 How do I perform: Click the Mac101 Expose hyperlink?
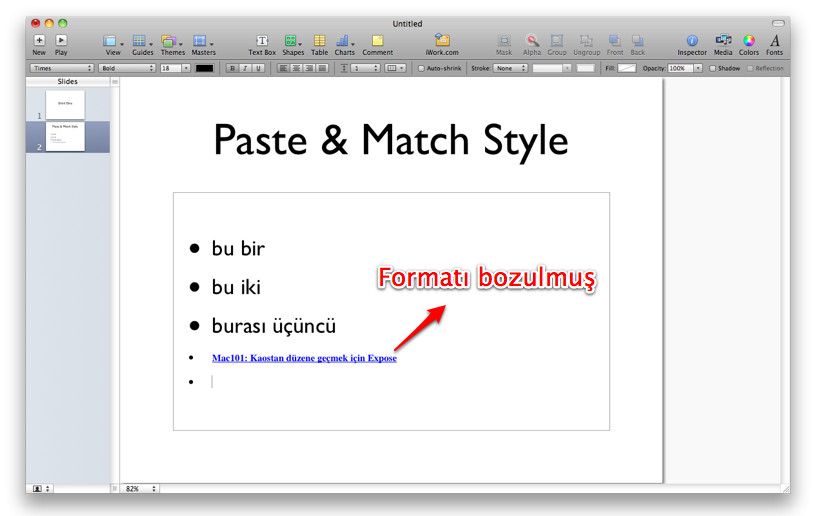(304, 358)
